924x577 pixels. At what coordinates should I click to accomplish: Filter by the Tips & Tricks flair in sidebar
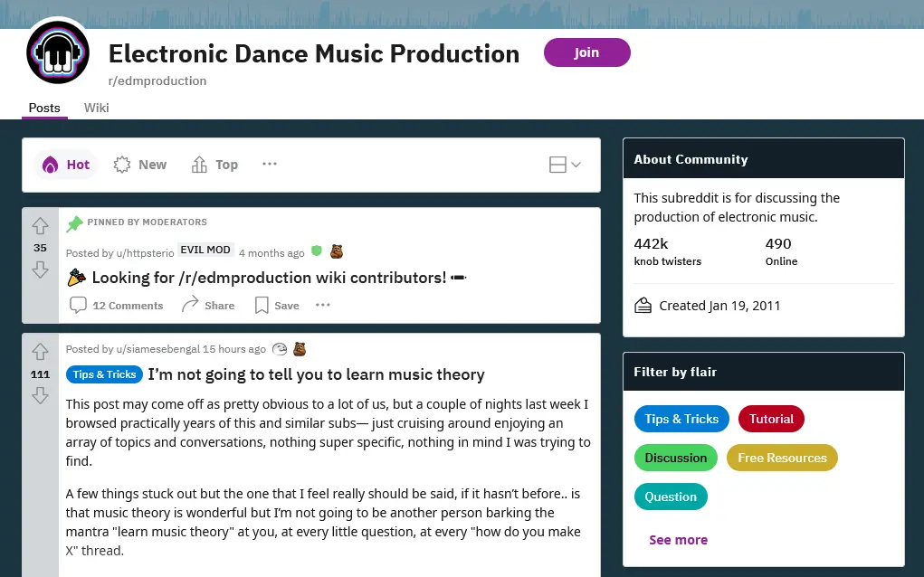[x=681, y=419]
